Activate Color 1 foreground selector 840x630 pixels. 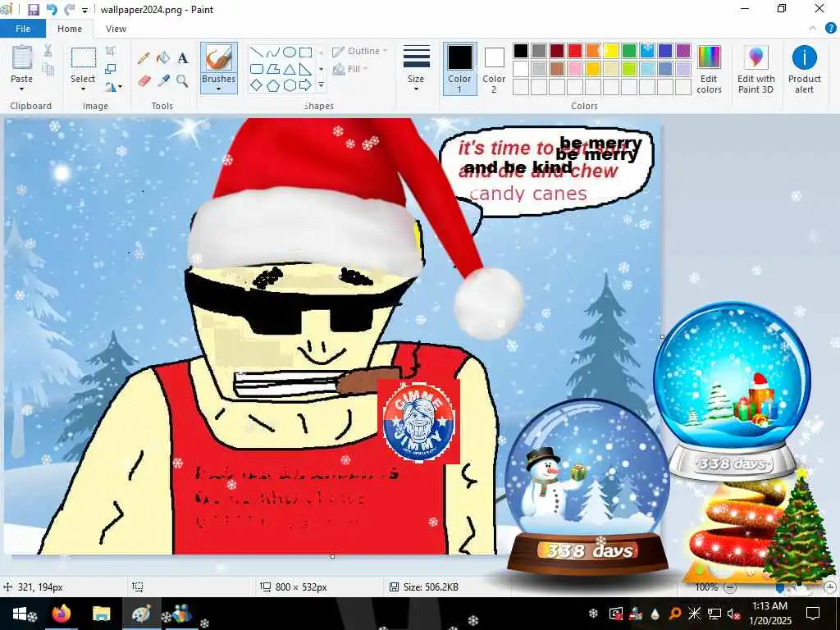[459, 69]
